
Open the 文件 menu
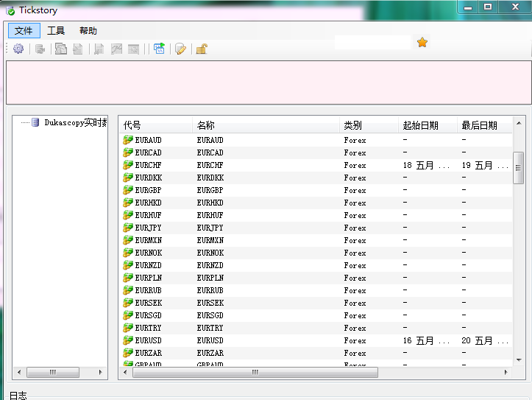(24, 30)
